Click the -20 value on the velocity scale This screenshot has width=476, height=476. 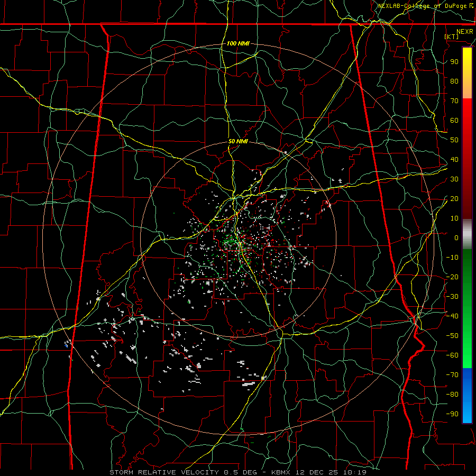452,277
